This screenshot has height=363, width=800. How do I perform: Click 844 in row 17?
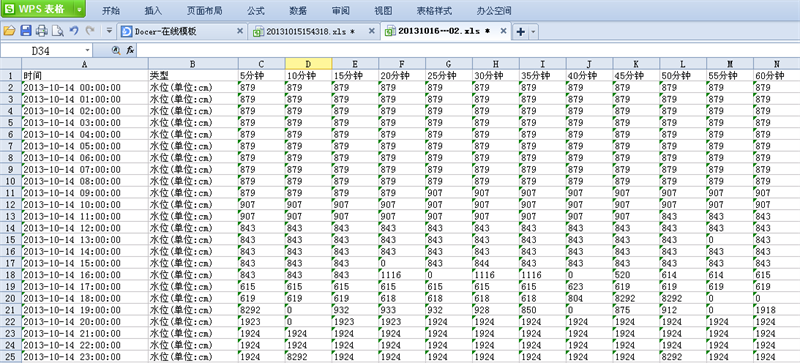click(495, 263)
